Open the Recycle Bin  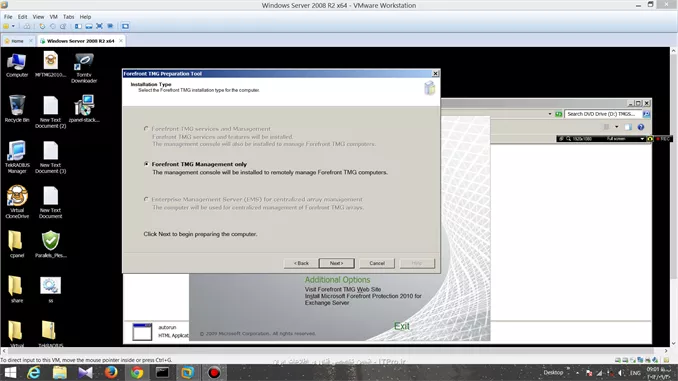pyautogui.click(x=17, y=109)
